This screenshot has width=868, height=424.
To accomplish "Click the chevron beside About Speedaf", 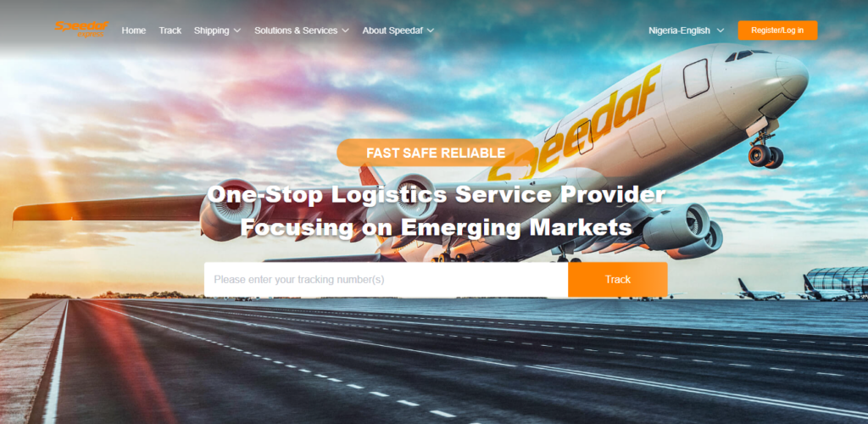I will point(431,31).
